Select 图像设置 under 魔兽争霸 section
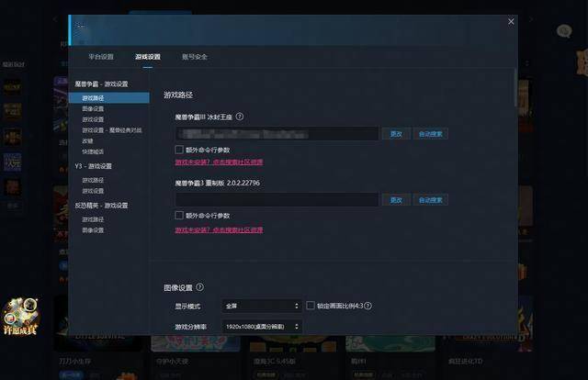The image size is (588, 380). pos(93,108)
